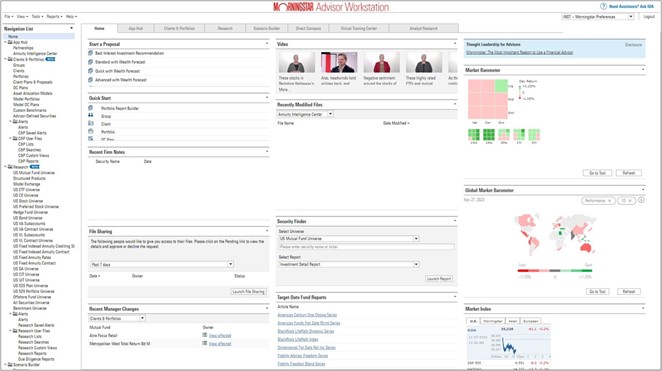Click the Research folder icon in navigation
662x371 pixels.
click(10, 167)
